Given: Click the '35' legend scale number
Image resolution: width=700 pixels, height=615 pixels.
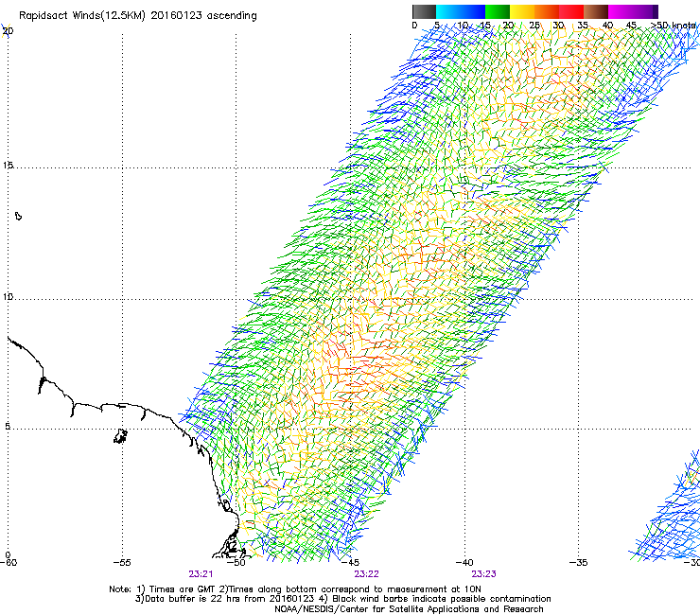Looking at the screenshot, I should pos(583,26).
